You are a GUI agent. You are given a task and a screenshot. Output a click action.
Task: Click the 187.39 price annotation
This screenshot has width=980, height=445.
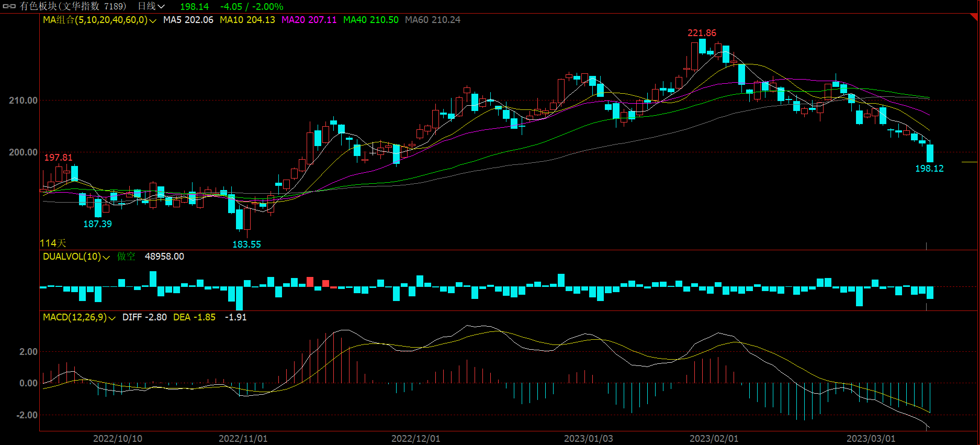[x=97, y=224]
